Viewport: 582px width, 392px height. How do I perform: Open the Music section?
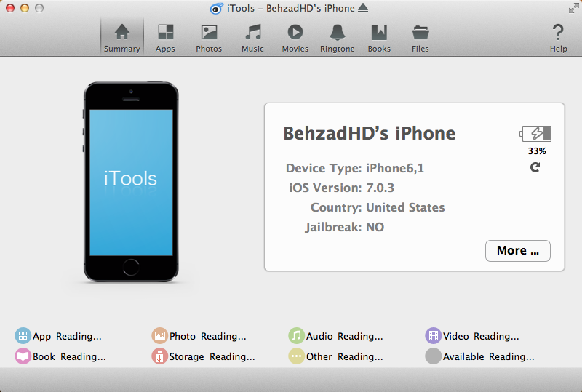pyautogui.click(x=252, y=38)
